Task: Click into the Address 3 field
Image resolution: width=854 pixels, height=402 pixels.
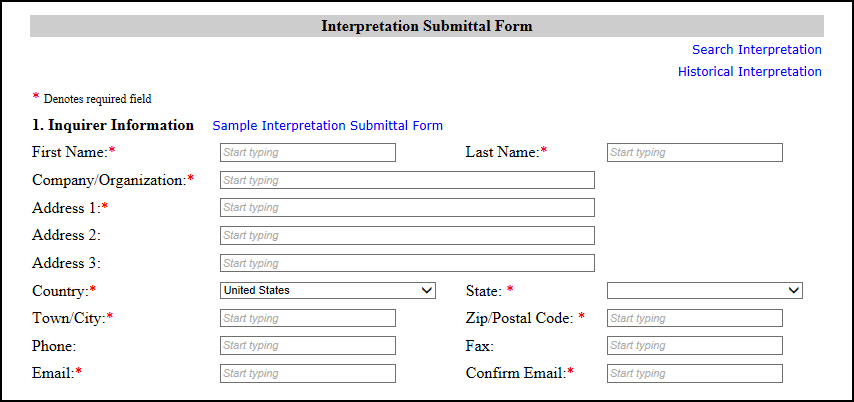Action: coord(406,263)
